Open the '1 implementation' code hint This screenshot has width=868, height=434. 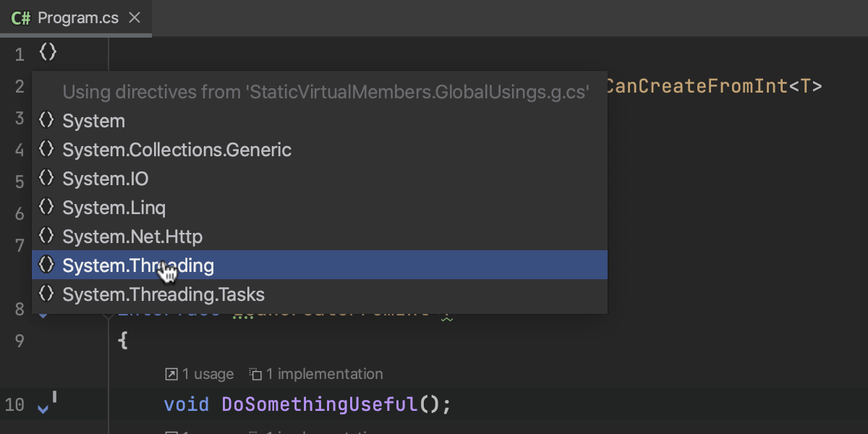(324, 374)
